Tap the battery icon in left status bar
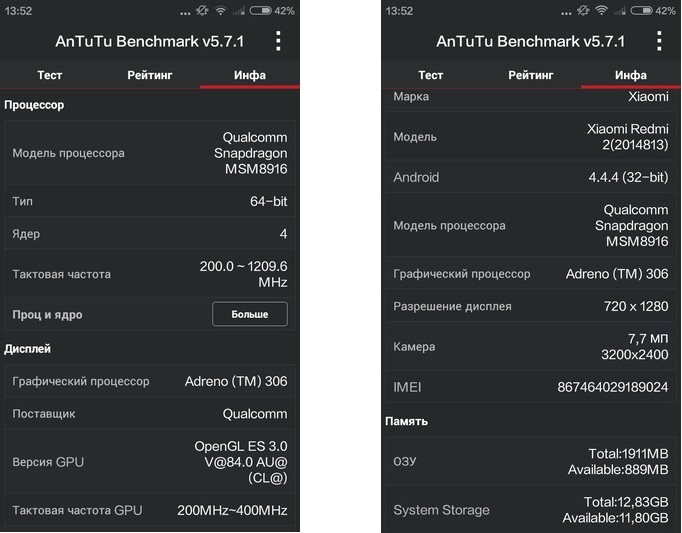 click(261, 10)
